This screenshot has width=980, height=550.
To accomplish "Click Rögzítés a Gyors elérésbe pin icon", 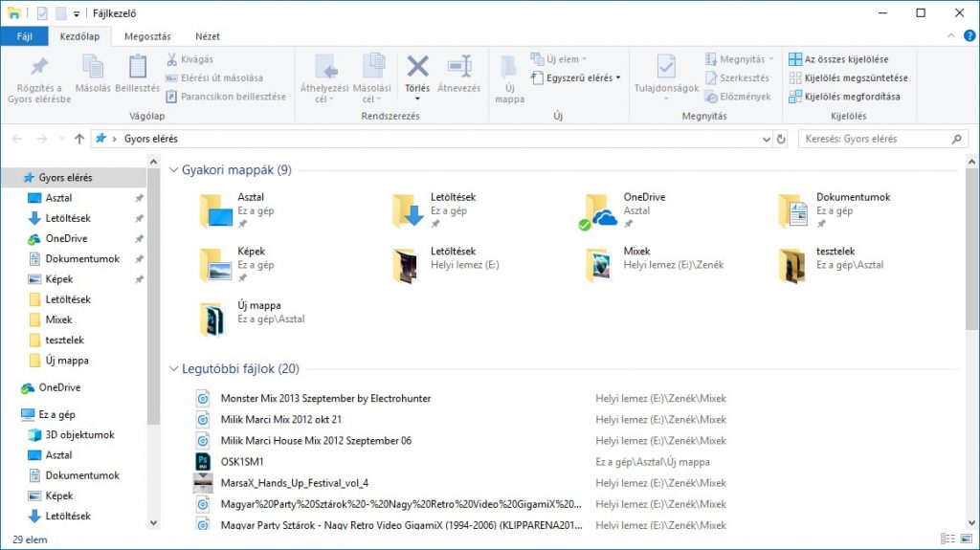I will coord(39,67).
